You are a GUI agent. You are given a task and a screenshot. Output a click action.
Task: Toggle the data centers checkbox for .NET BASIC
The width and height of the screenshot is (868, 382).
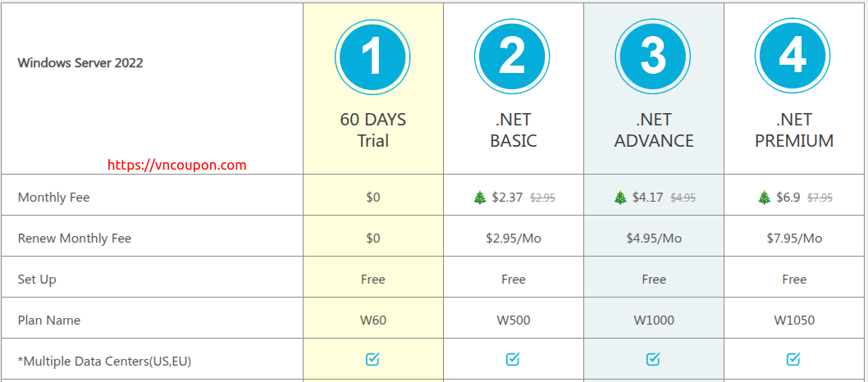pyautogui.click(x=513, y=359)
